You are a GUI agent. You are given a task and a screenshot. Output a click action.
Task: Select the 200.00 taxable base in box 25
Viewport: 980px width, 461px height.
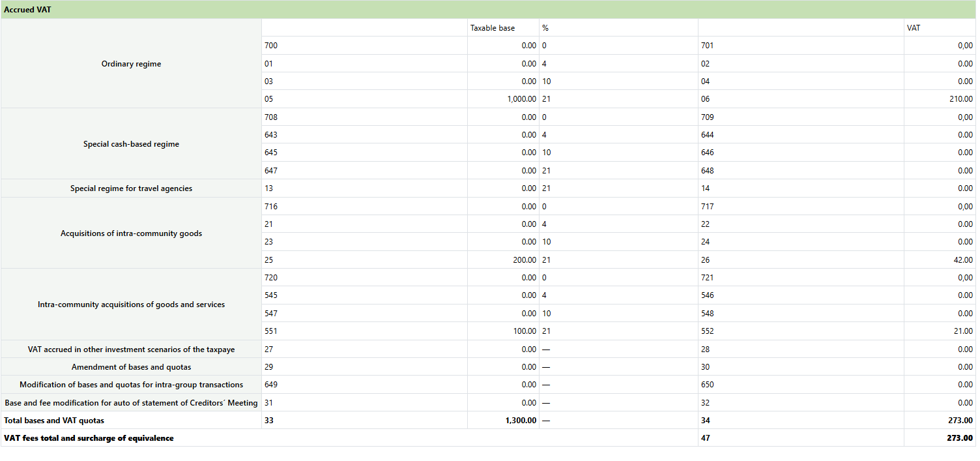coord(525,260)
